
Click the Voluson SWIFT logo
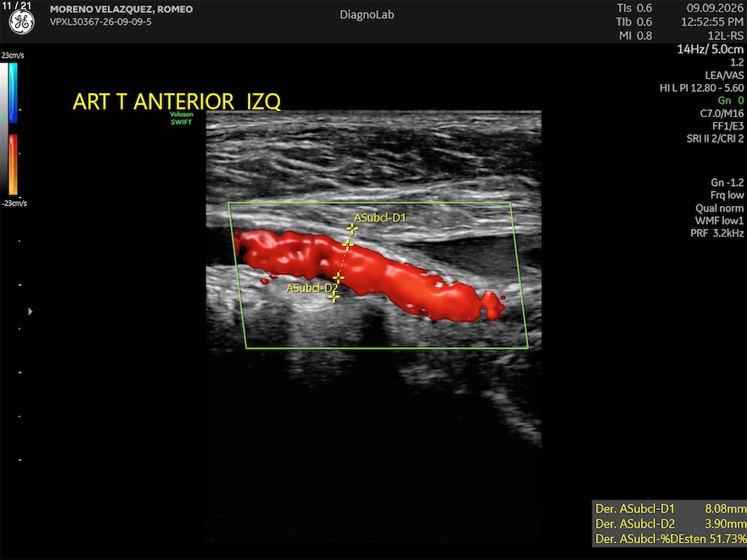click(x=182, y=118)
